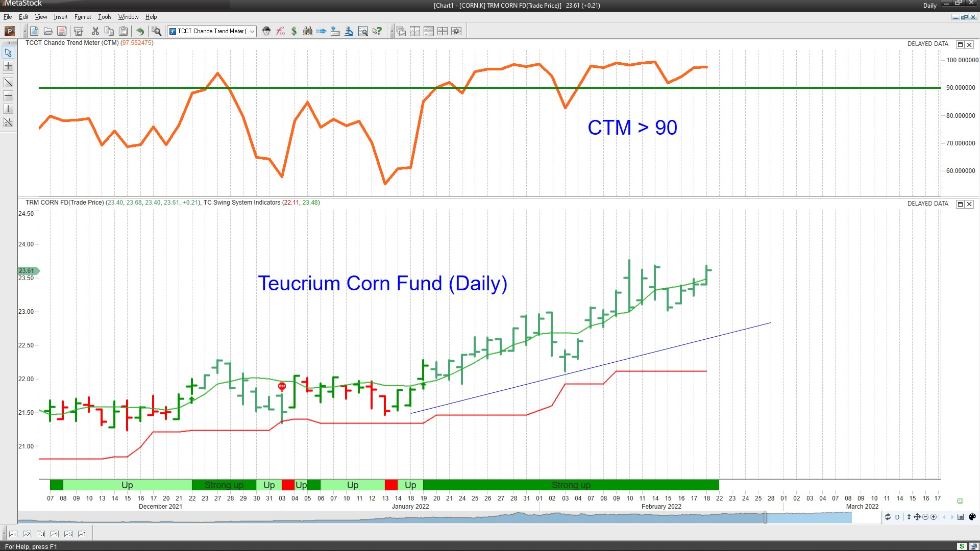This screenshot has width=980, height=551.
Task: Click the status bar network computers icon
Action: (973, 546)
